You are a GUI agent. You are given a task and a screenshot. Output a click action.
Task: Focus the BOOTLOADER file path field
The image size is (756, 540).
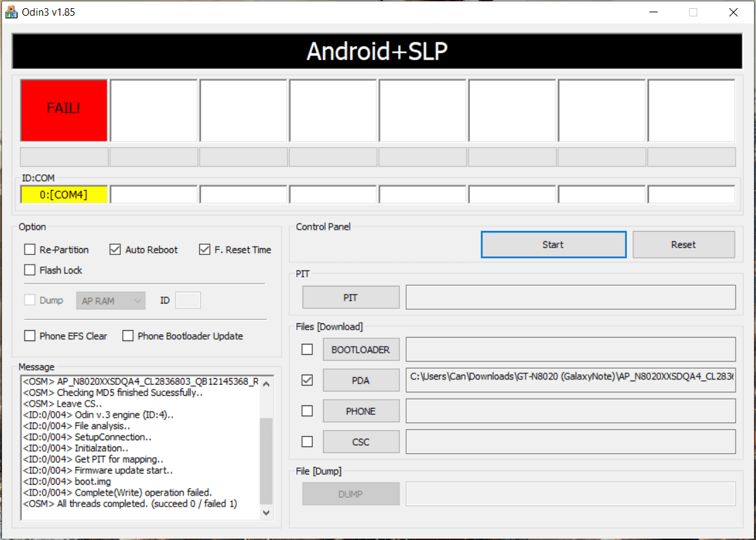coord(571,349)
